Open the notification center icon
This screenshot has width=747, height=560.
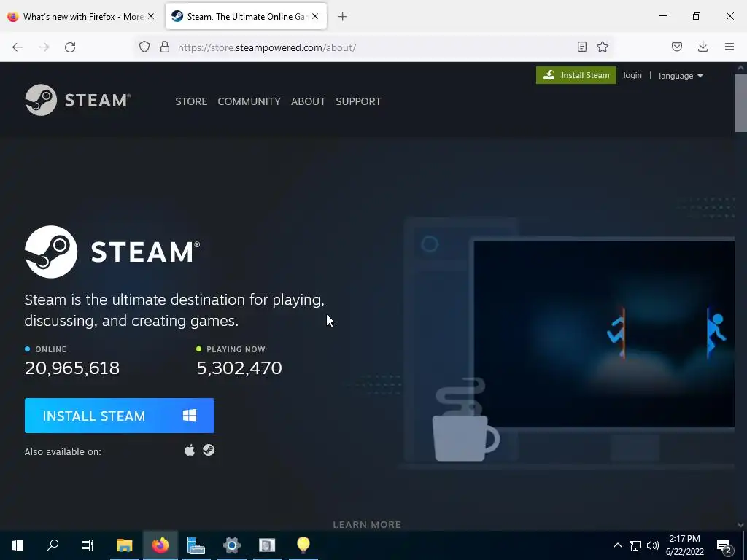724,546
